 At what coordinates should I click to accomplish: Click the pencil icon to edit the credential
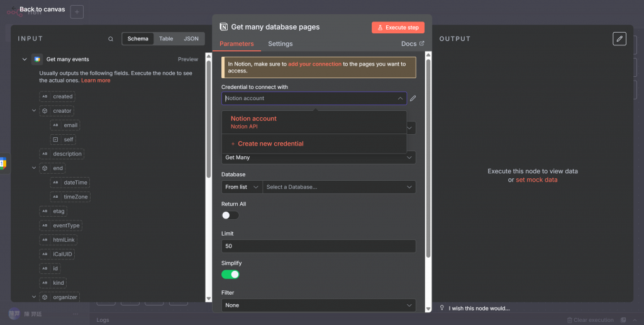(x=413, y=98)
